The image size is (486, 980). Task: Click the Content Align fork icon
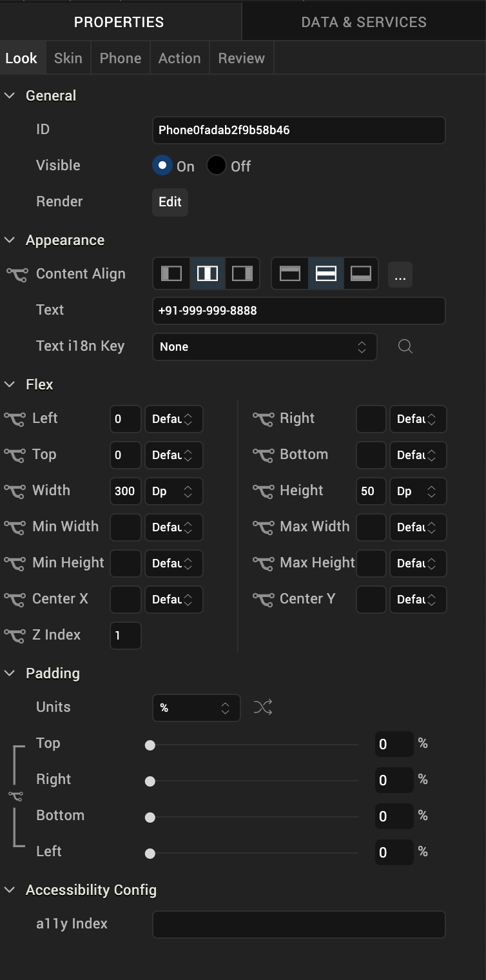pyautogui.click(x=17, y=275)
